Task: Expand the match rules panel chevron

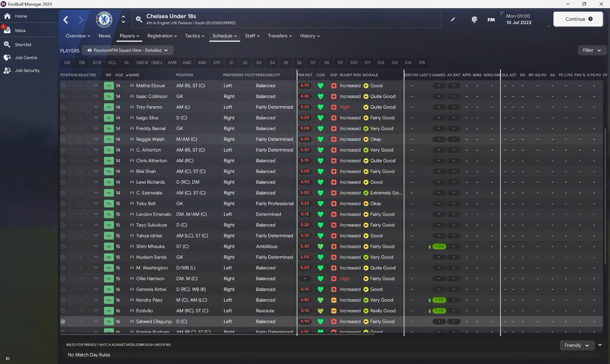Action: 600,345
